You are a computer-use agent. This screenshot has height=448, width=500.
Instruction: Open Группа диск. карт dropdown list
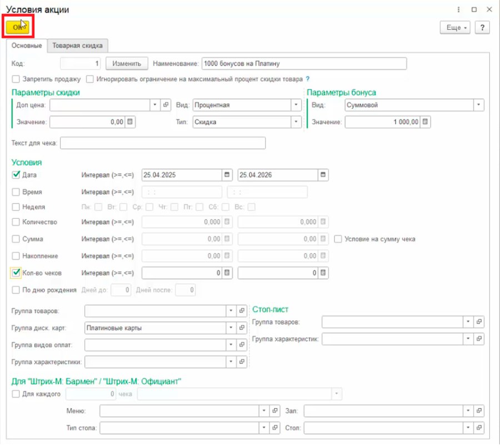pos(231,328)
